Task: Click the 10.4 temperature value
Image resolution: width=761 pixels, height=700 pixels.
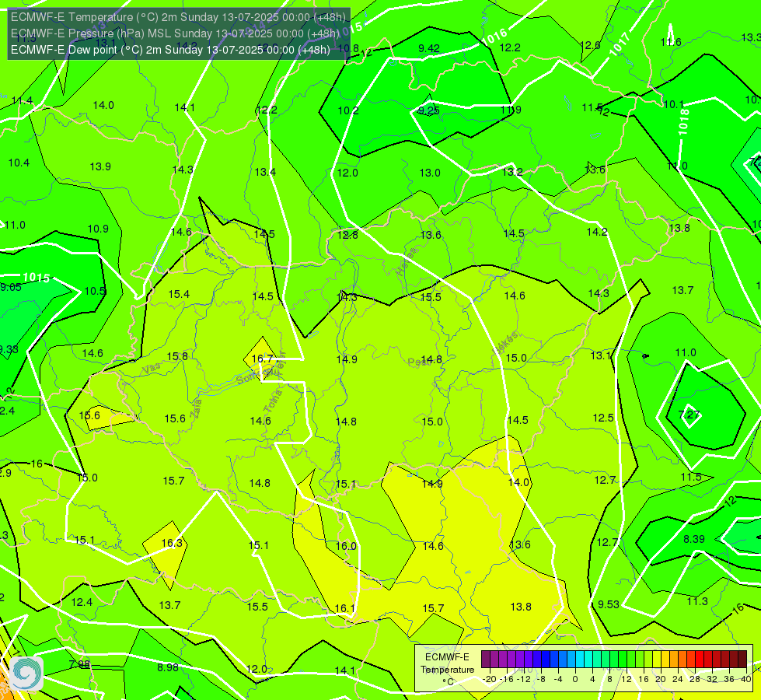Action: [19, 163]
